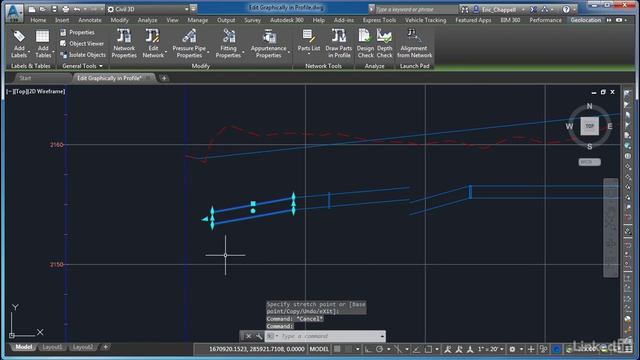
Task: Toggle polar tracking in the status bar
Action: click(379, 349)
